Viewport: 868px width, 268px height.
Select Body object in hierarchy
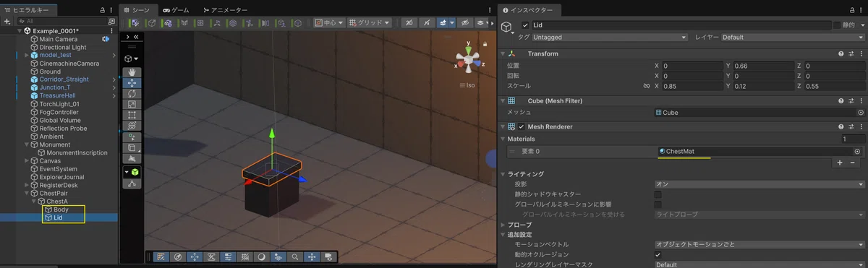pyautogui.click(x=61, y=209)
